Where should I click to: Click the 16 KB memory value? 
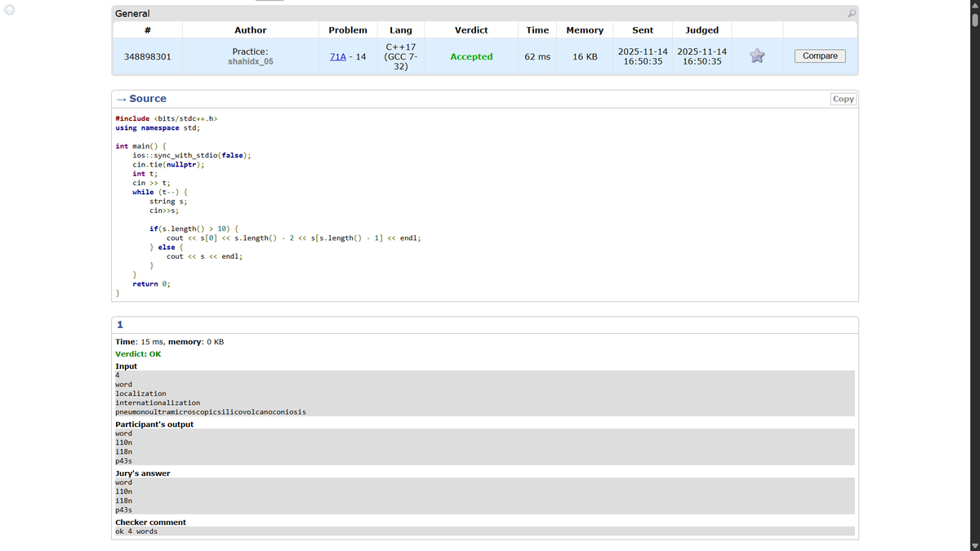click(x=585, y=56)
